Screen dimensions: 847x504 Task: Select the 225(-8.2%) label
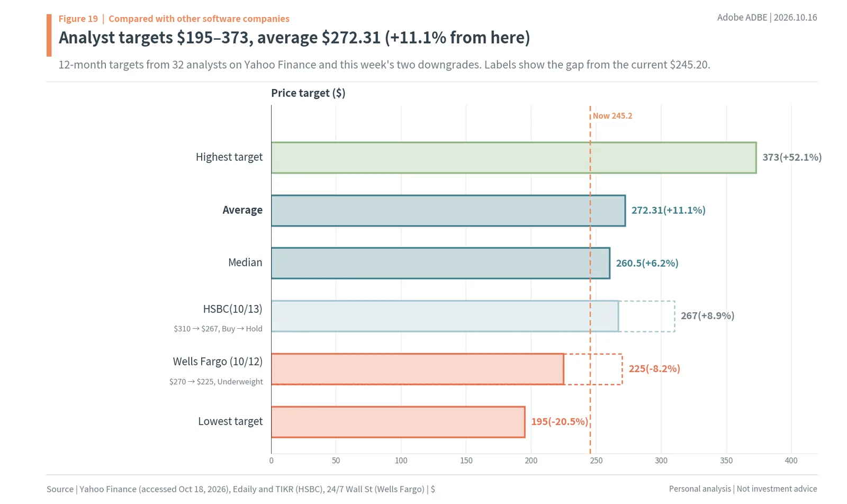pyautogui.click(x=654, y=368)
